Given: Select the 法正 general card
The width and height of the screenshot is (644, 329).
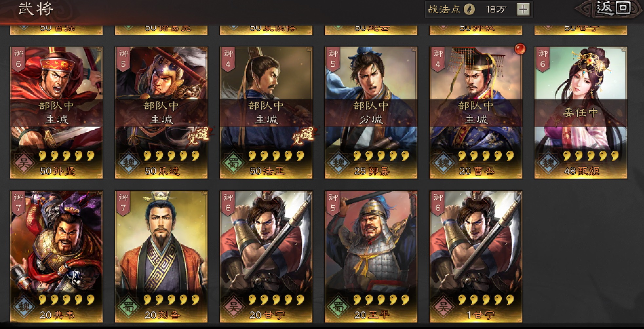Looking at the screenshot, I should [266, 113].
